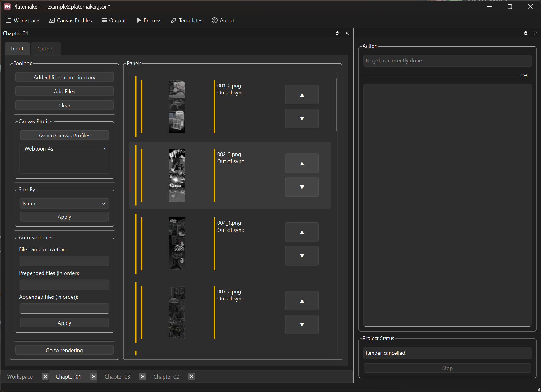Image resolution: width=541 pixels, height=392 pixels.
Task: Close the Workspace bottom tab
Action: pos(45,376)
